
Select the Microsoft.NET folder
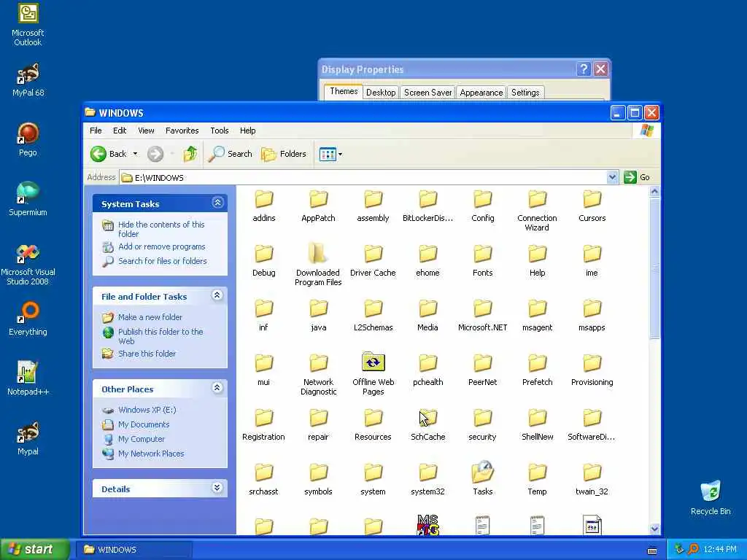tap(483, 316)
